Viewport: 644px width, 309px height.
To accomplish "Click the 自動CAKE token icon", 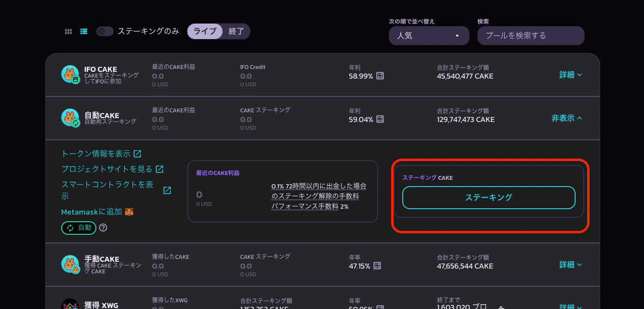I will 70,118.
